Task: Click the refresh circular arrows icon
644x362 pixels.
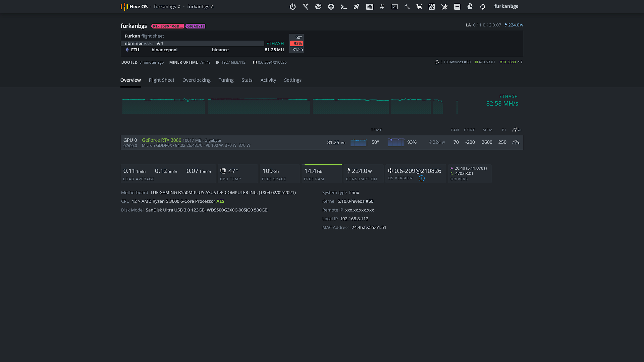Action: (x=483, y=7)
